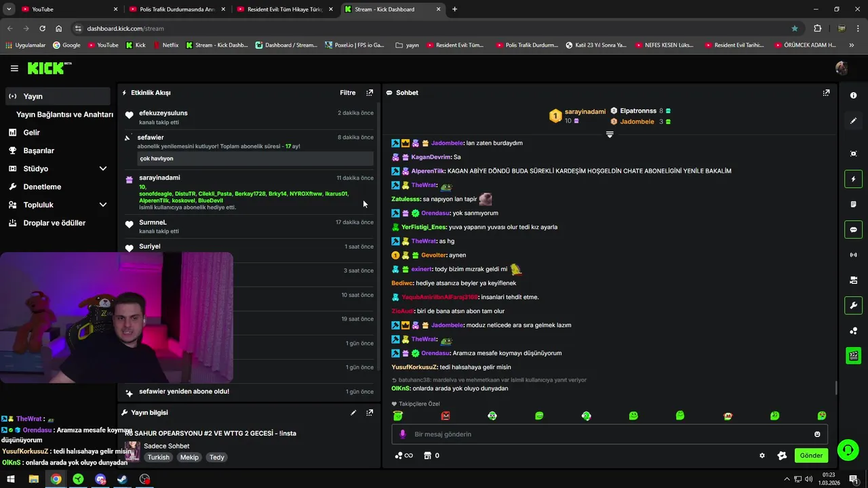Open Steam from the Windows taskbar
Screen dimensions: 868x488
[x=122, y=479]
